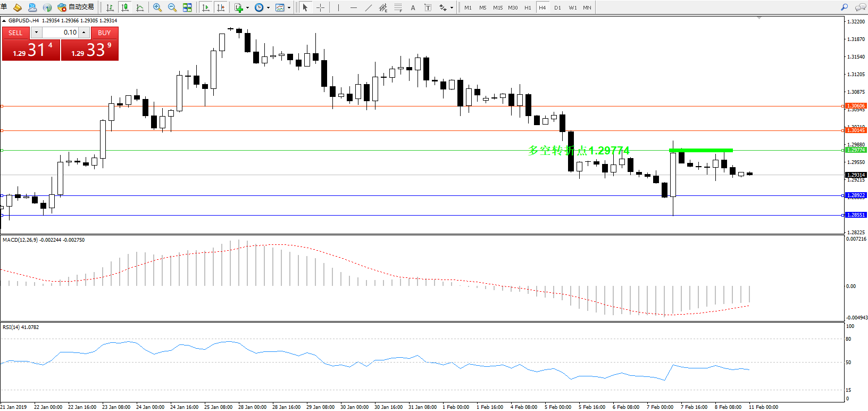Select the Fibonacci retracement tool

click(398, 7)
